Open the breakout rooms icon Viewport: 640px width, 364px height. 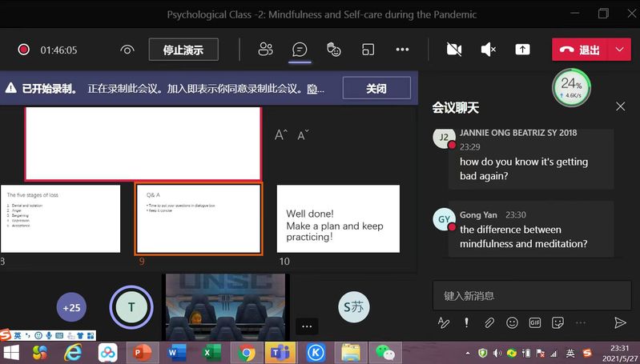368,50
